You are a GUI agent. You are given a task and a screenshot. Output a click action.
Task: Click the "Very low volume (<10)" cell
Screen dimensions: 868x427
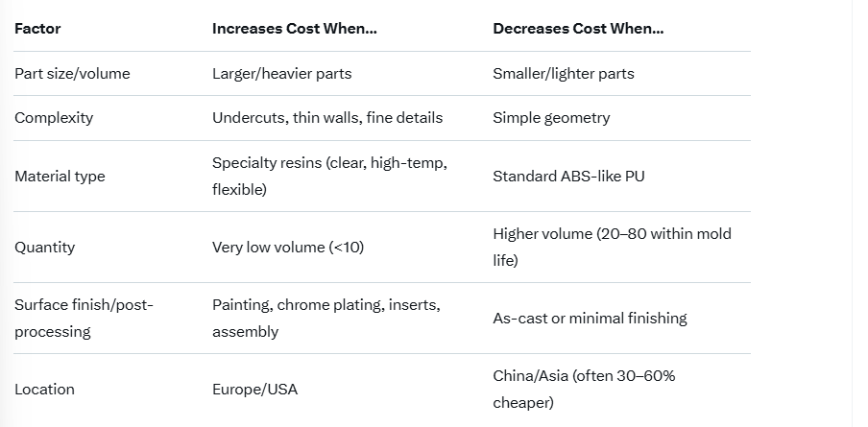tap(288, 248)
